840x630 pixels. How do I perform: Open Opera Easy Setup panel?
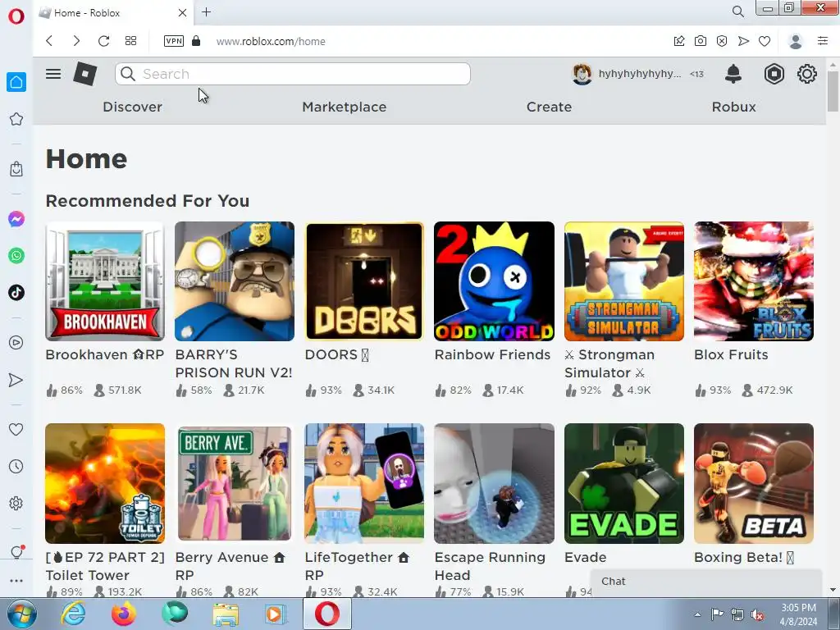pyautogui.click(x=823, y=41)
